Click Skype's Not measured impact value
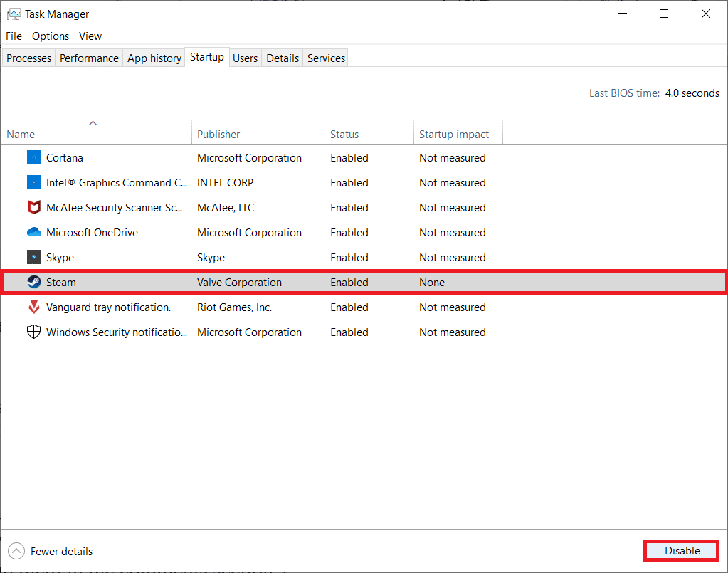The height and width of the screenshot is (573, 728). [x=452, y=258]
